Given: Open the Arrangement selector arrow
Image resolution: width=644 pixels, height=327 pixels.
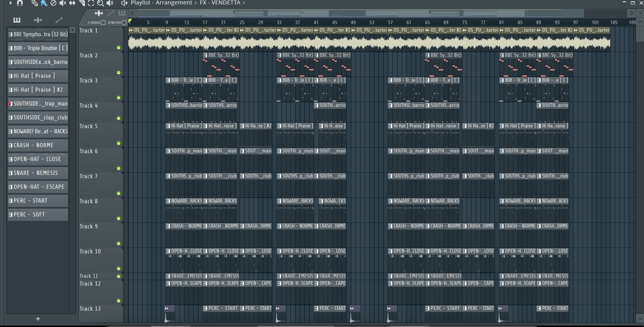Looking at the screenshot, I should click(x=196, y=3).
